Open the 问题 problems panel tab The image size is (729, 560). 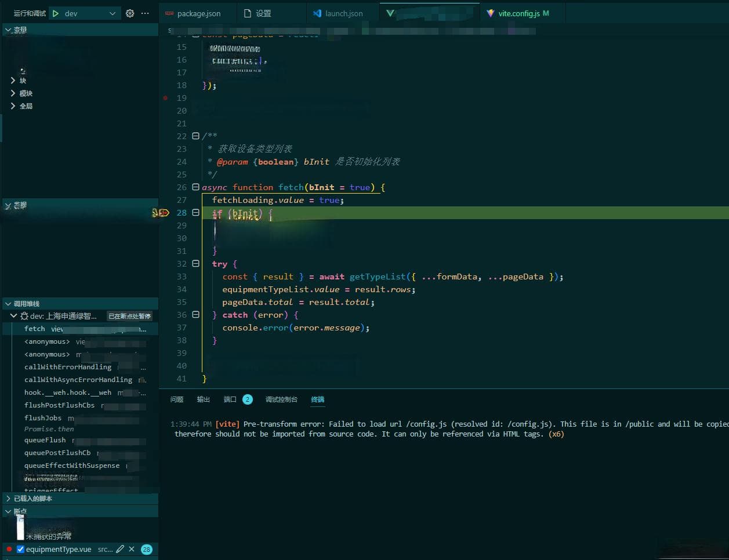(177, 399)
